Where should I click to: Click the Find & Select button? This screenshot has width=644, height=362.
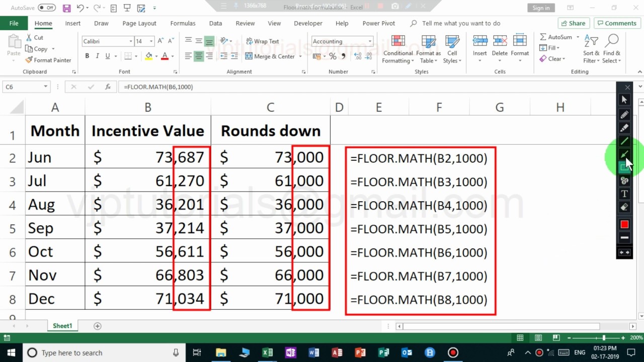[612, 49]
